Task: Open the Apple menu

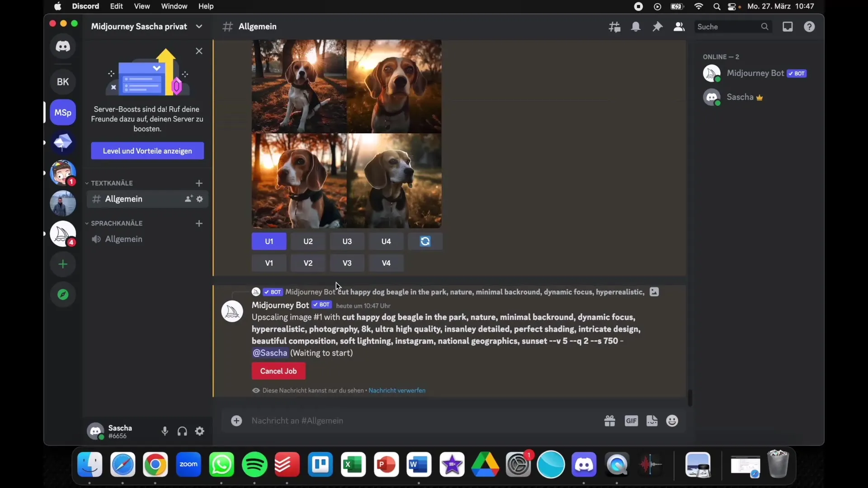Action: 57,6
